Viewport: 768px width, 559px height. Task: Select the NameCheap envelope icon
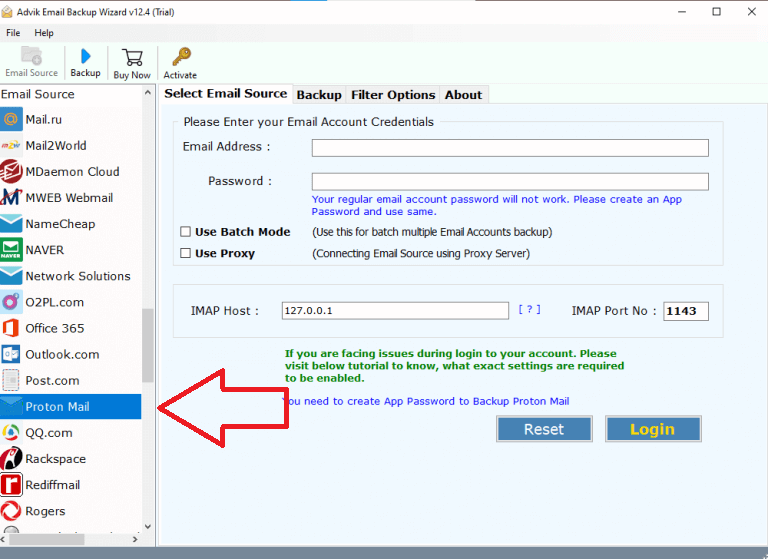pos(11,224)
